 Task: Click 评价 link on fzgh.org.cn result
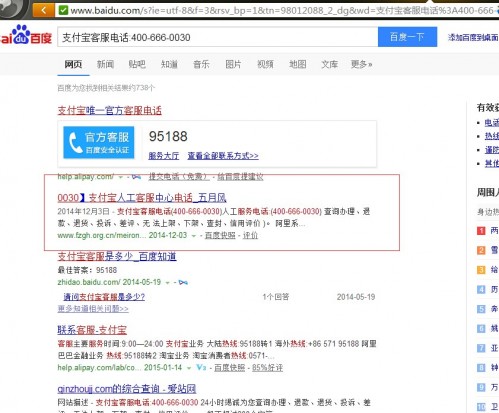point(250,235)
